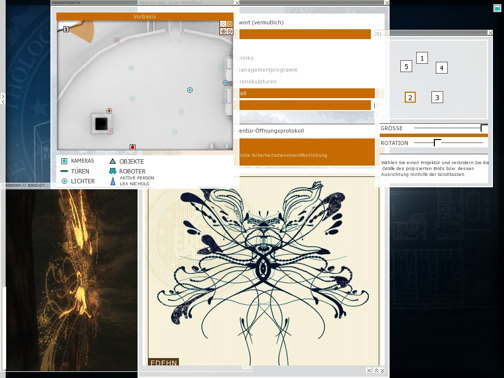The image size is (504, 378).
Task: Click the zoom-in magnifier on the map
Action: (223, 31)
